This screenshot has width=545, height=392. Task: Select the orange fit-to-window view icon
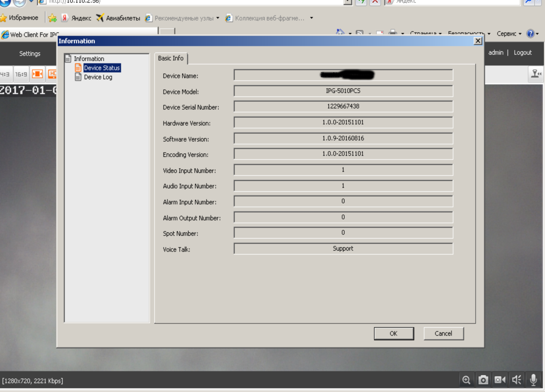coord(37,74)
